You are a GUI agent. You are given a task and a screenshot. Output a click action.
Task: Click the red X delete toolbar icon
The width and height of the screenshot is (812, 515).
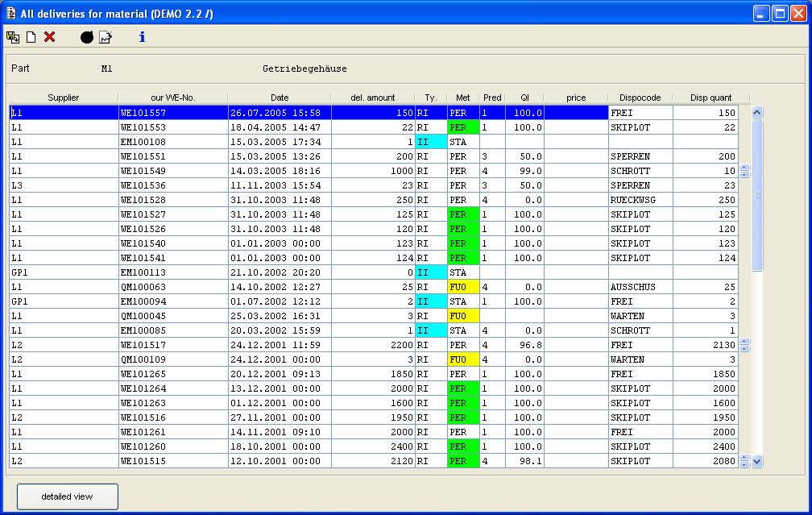pos(50,37)
